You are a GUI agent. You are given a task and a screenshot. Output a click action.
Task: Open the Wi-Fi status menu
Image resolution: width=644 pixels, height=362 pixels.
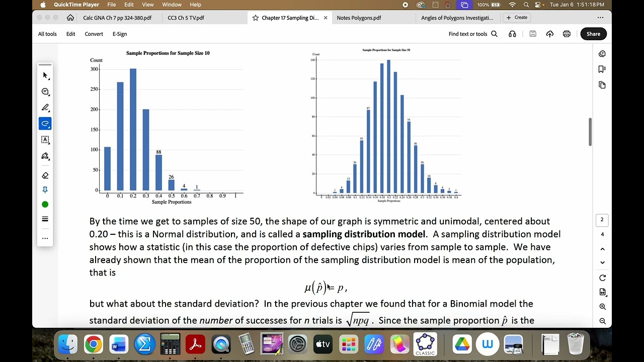coord(512,5)
